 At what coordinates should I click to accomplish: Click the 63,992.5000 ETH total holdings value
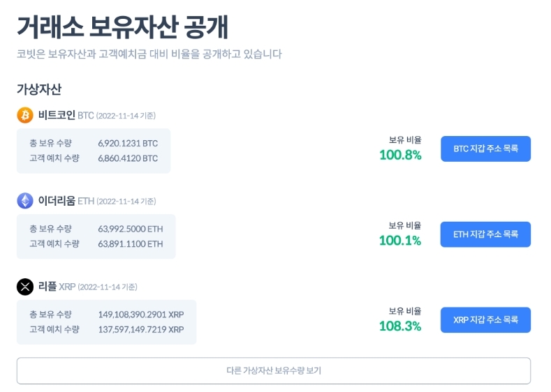pos(131,229)
